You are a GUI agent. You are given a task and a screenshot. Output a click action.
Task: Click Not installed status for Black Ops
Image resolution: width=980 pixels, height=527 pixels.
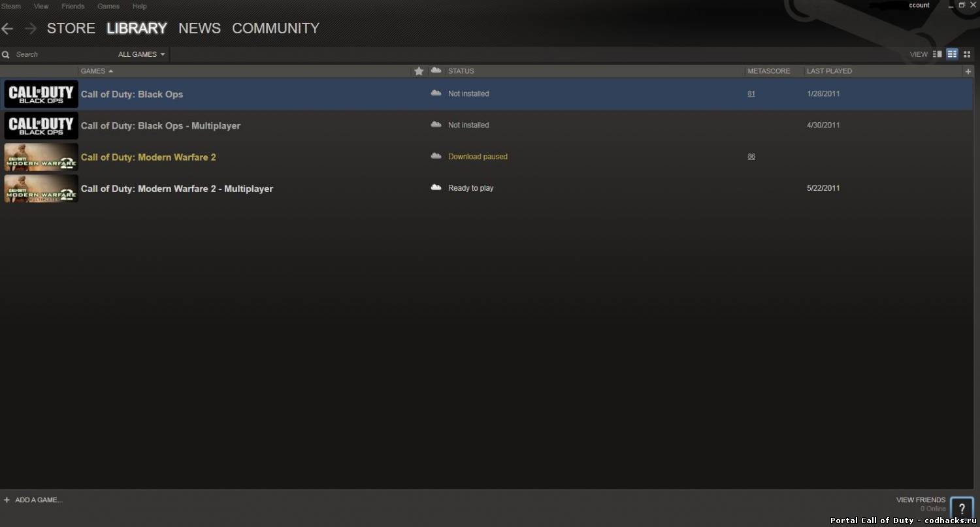click(468, 93)
